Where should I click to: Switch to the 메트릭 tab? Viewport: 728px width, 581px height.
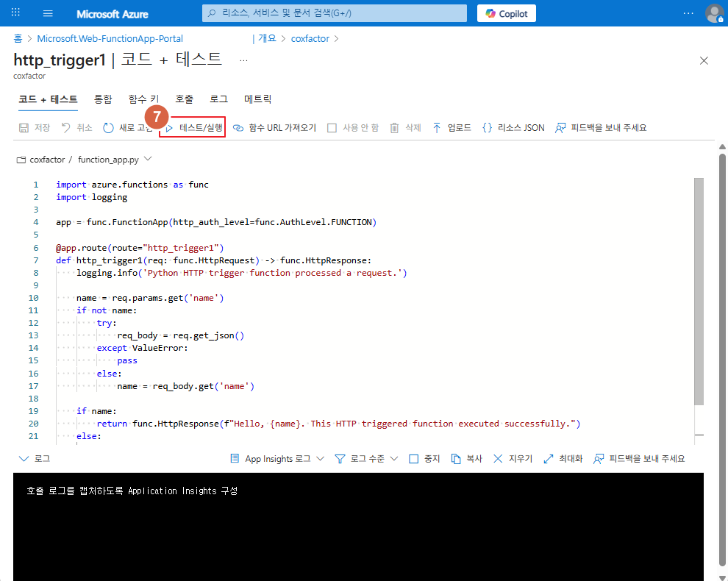(x=257, y=99)
